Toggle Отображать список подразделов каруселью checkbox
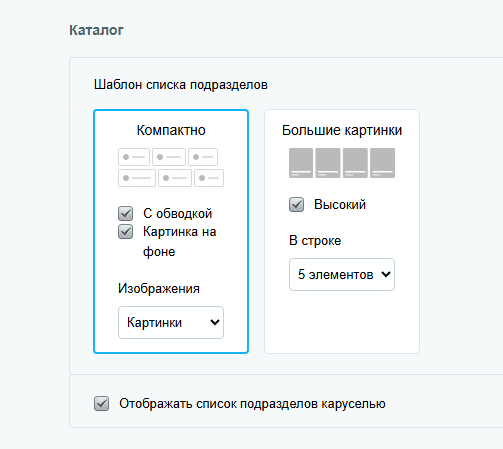This screenshot has height=449, width=503. point(101,404)
